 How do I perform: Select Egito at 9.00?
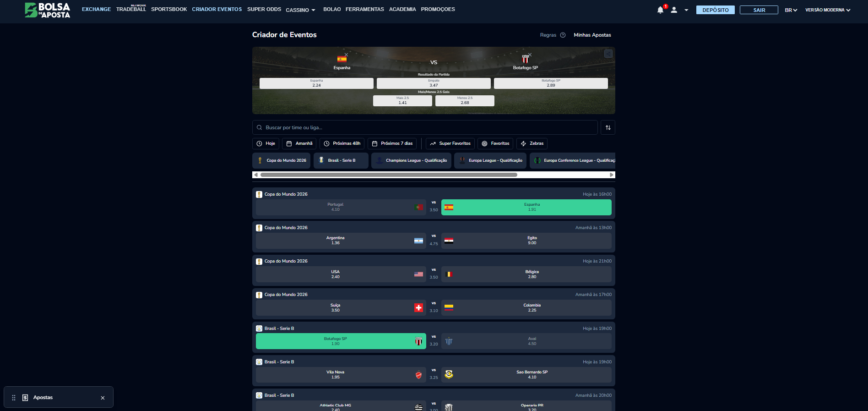pyautogui.click(x=526, y=241)
